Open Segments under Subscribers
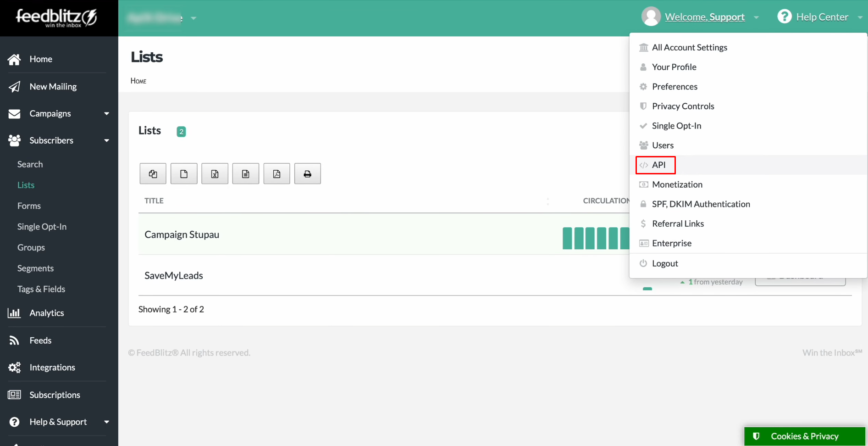Image resolution: width=868 pixels, height=446 pixels. tap(35, 268)
